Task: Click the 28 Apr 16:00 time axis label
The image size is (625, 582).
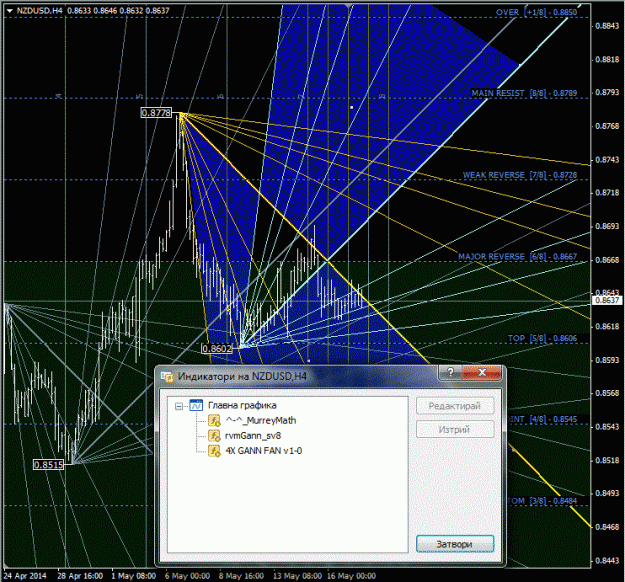Action: coord(80,576)
